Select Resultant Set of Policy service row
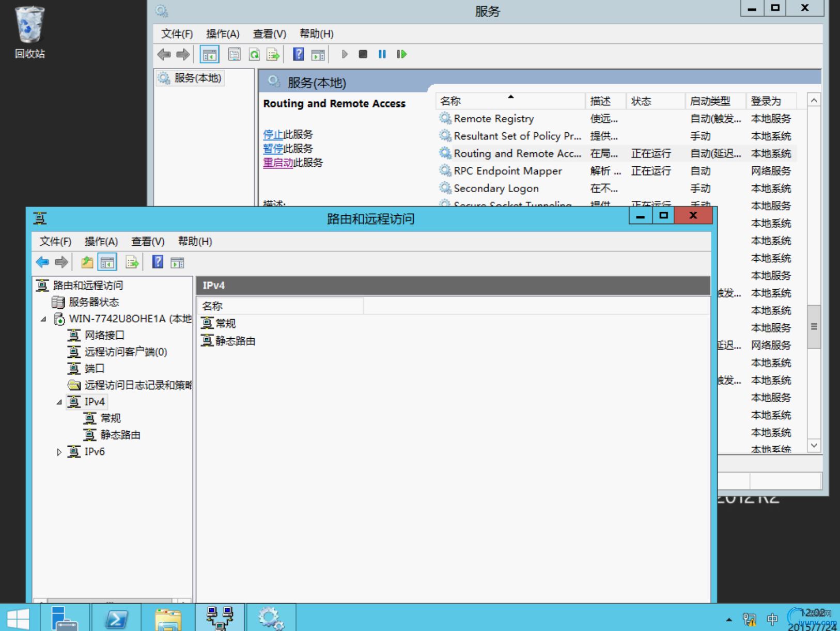840x631 pixels. coord(616,136)
